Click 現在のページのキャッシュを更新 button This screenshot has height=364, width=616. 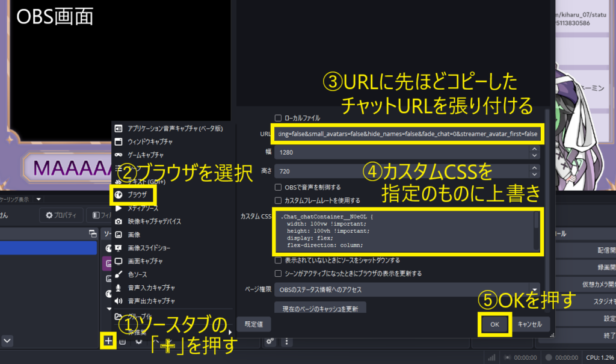[x=320, y=308]
